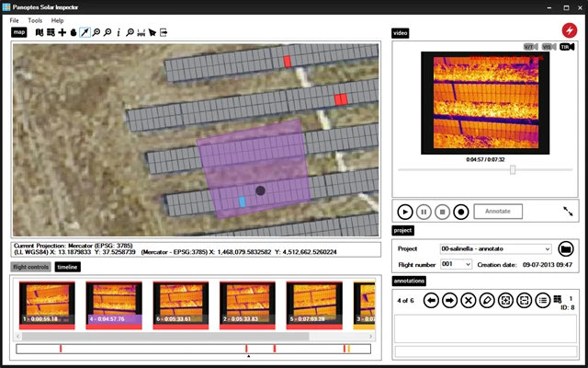This screenshot has height=368, width=588.
Task: Switch to the flight controls tab
Action: click(x=30, y=267)
